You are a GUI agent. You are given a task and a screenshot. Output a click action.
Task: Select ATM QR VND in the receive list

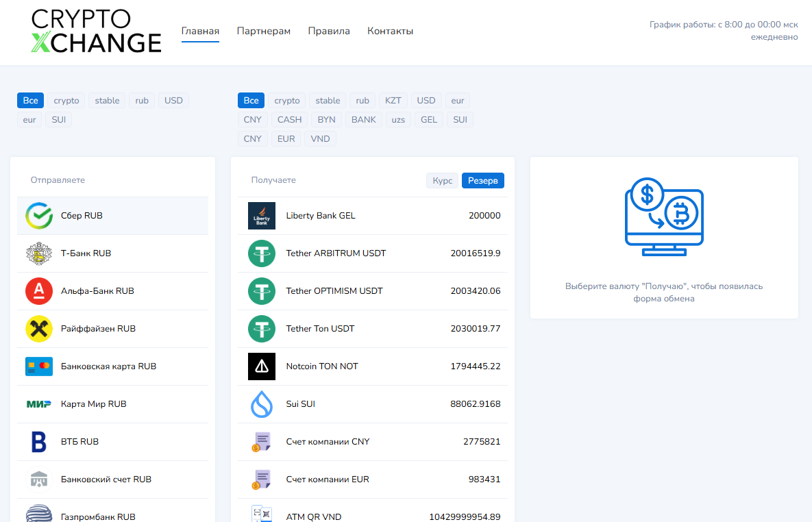coord(314,517)
